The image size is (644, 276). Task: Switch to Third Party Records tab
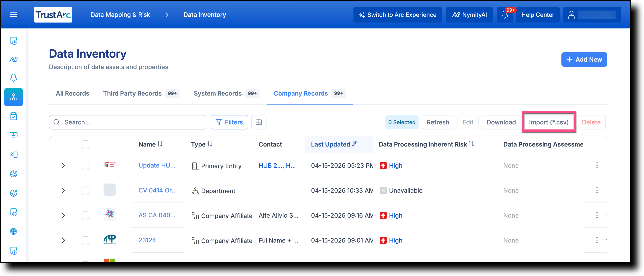141,93
